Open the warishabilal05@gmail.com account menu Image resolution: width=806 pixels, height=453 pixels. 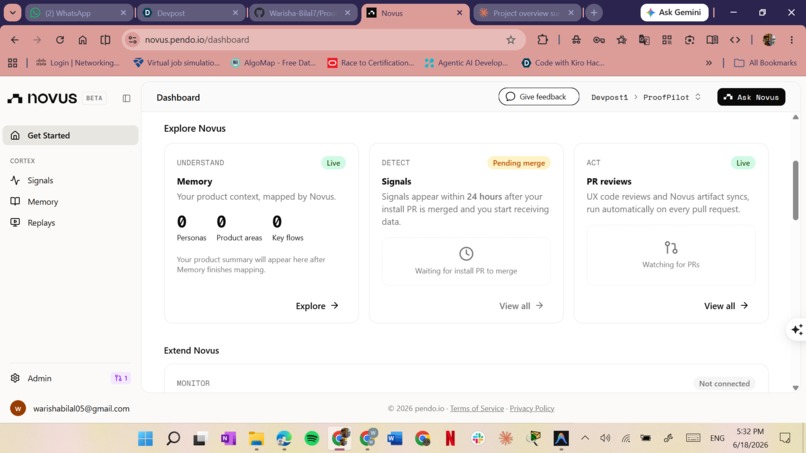click(x=70, y=408)
